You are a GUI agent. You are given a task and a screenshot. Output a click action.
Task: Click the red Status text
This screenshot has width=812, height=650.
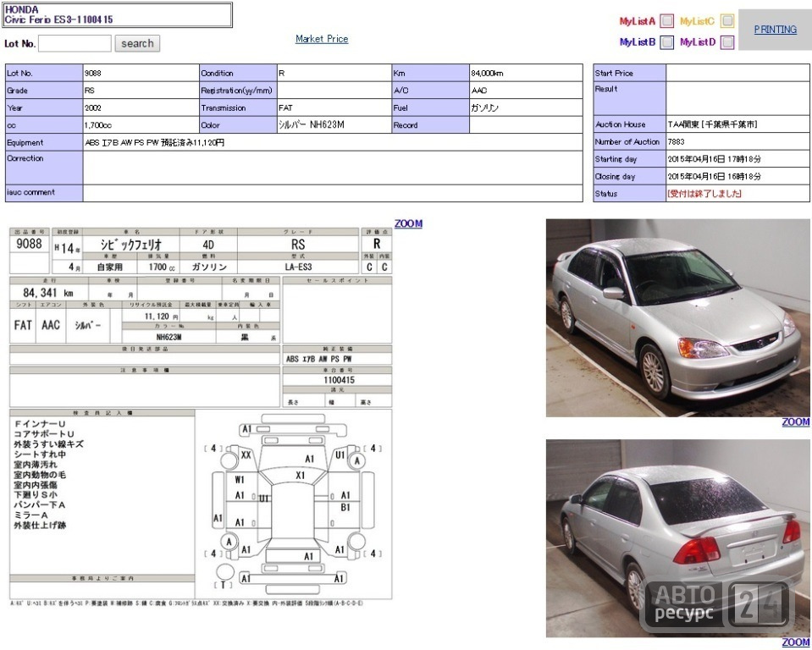[704, 194]
